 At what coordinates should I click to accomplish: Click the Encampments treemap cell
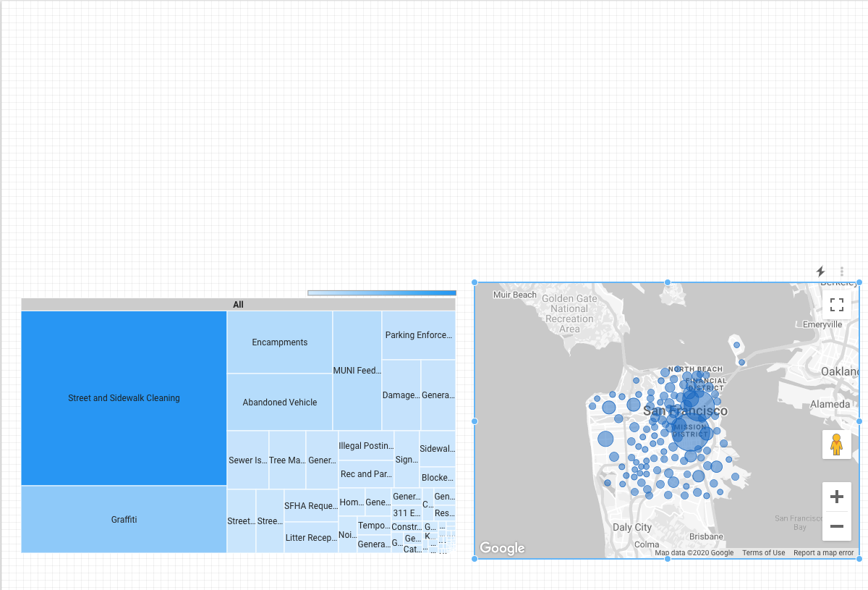click(x=280, y=342)
